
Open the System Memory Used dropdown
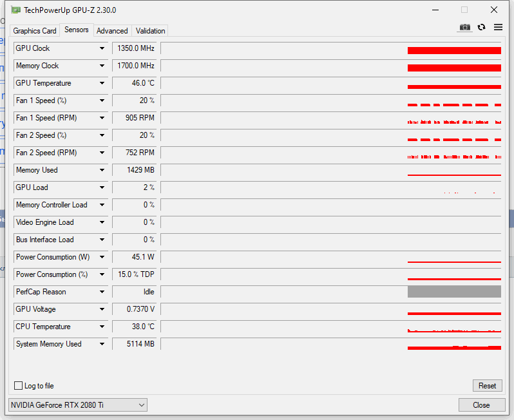(x=102, y=343)
